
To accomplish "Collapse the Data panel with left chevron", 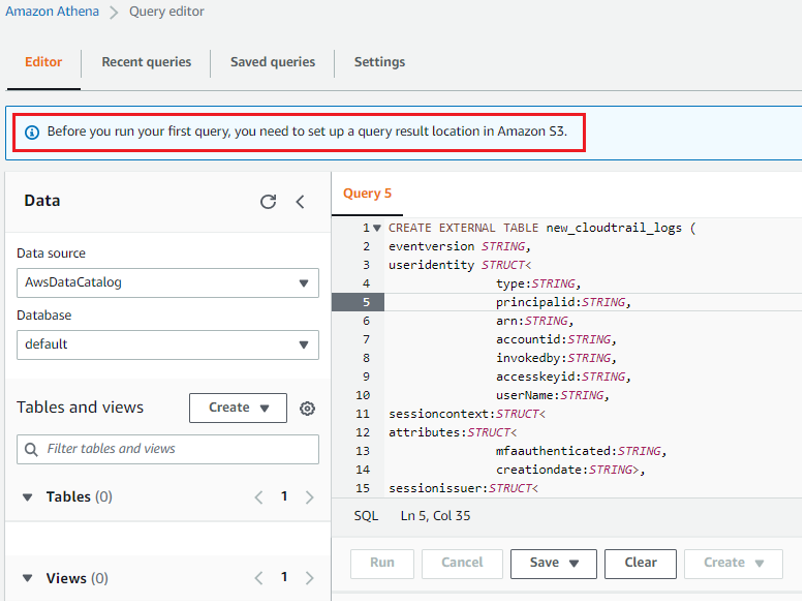I will coord(300,202).
